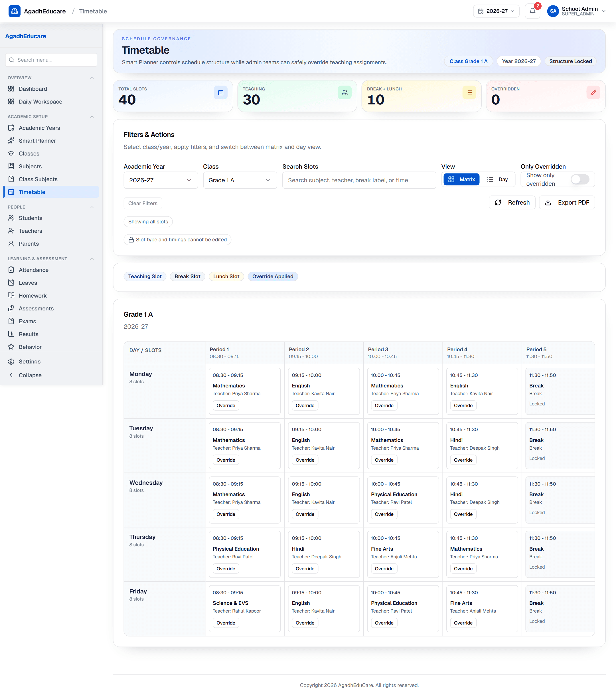
Task: Click the Teaching Slot legend chip
Action: pos(145,276)
